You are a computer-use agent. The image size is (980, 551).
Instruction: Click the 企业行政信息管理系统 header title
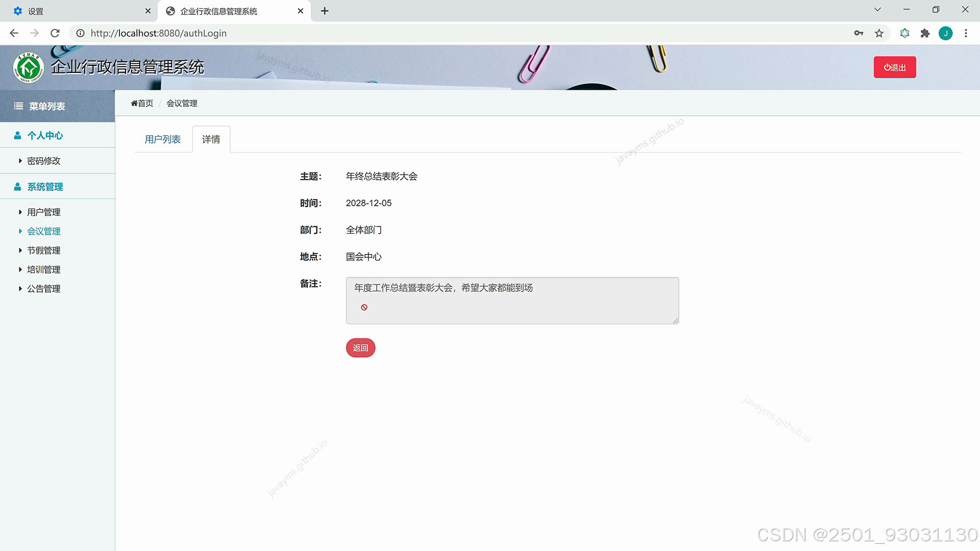click(x=127, y=67)
